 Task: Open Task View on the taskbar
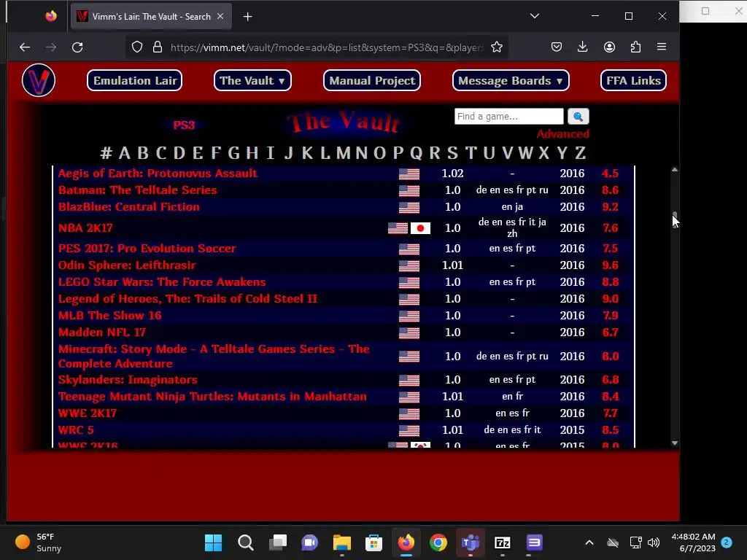pos(278,542)
